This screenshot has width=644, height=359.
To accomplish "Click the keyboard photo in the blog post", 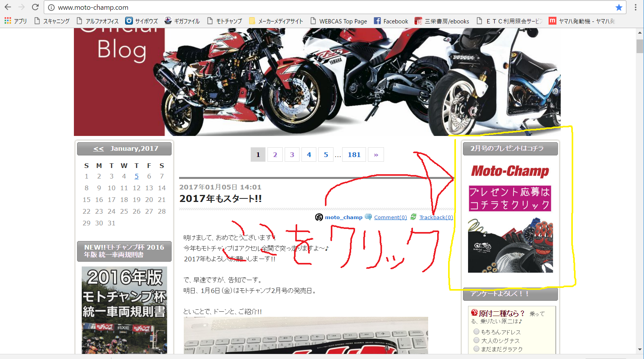I will pos(306,336).
